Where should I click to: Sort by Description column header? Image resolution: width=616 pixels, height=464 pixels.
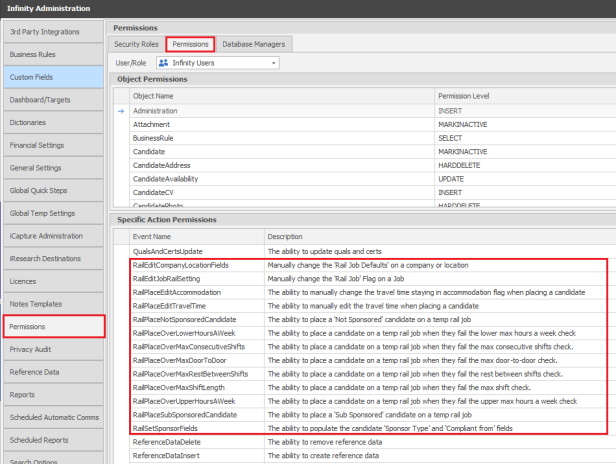tap(440, 237)
